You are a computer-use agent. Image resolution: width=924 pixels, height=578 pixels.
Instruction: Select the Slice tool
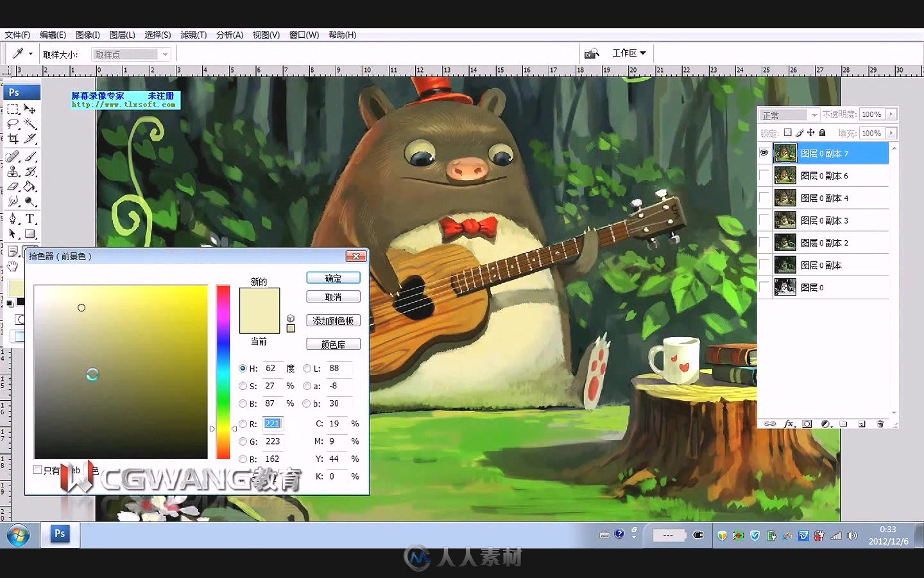click(x=30, y=139)
